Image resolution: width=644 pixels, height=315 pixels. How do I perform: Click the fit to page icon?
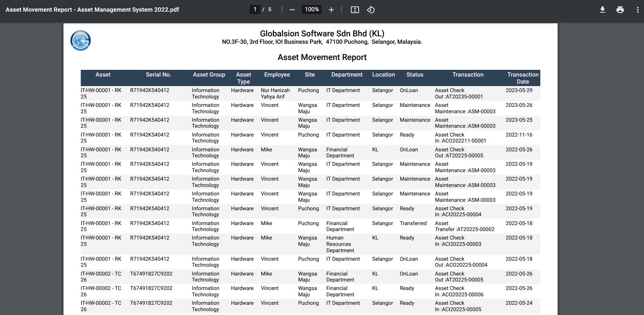pos(355,10)
